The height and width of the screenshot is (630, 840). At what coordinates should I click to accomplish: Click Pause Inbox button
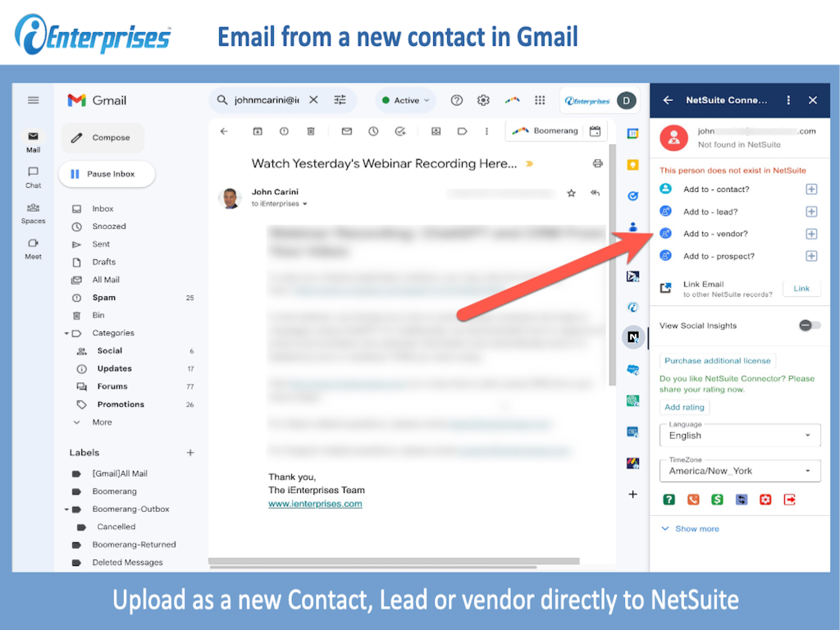tap(107, 174)
